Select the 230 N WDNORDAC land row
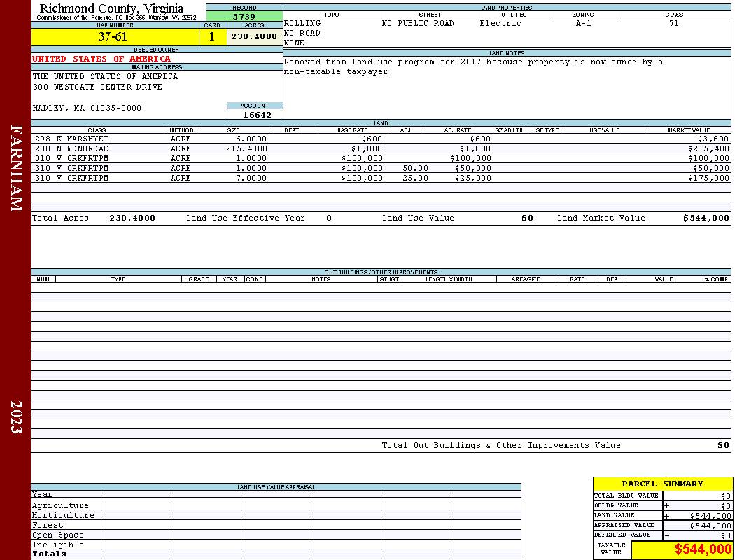The height and width of the screenshot is (560, 735). (381, 148)
